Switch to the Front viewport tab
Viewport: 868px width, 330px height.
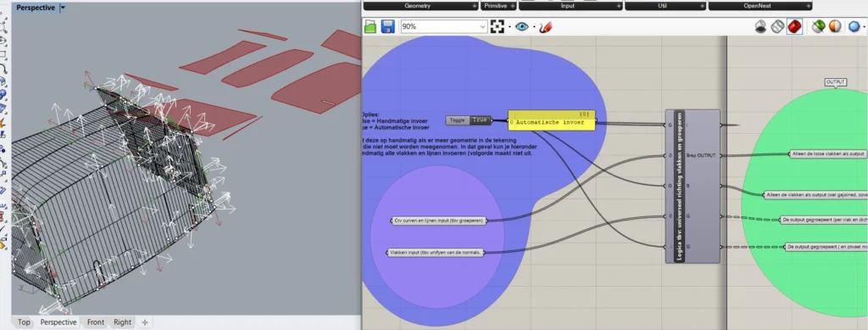[95, 322]
